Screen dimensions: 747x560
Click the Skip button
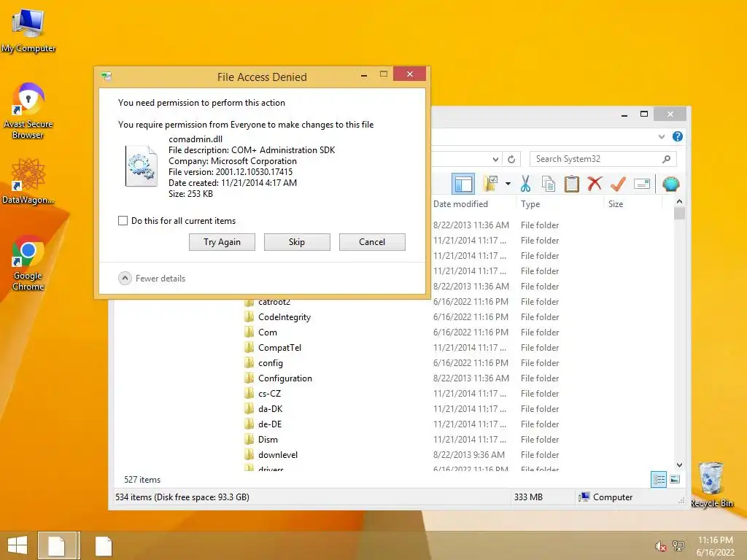point(297,242)
